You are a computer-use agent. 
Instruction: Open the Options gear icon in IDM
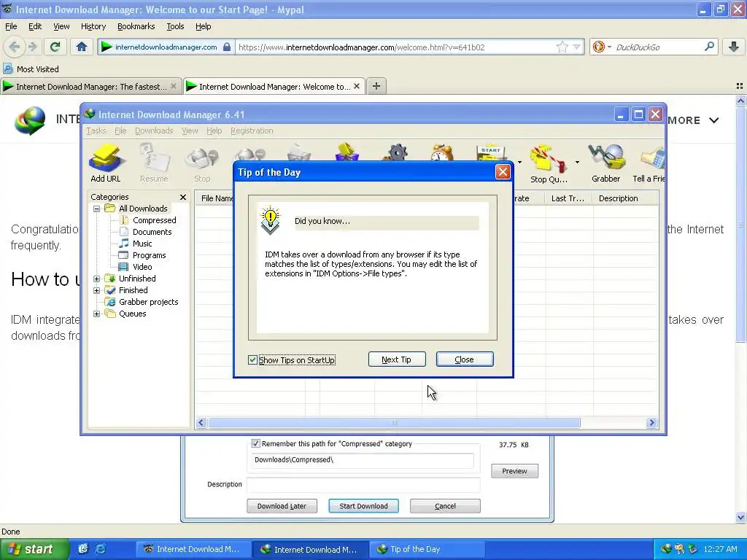tap(397, 153)
